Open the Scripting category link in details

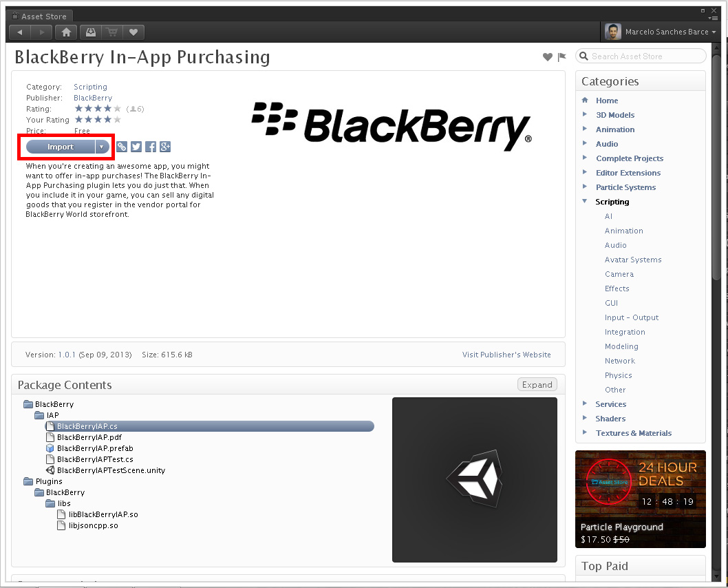[90, 87]
